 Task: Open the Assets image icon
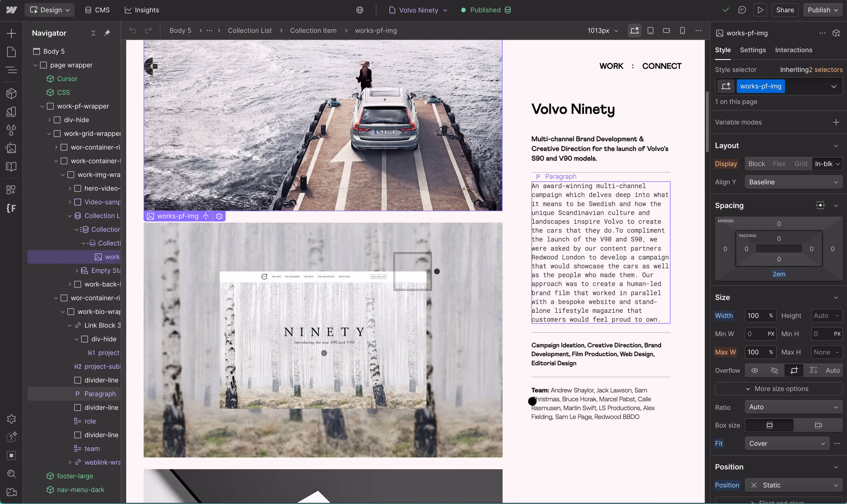click(x=11, y=148)
